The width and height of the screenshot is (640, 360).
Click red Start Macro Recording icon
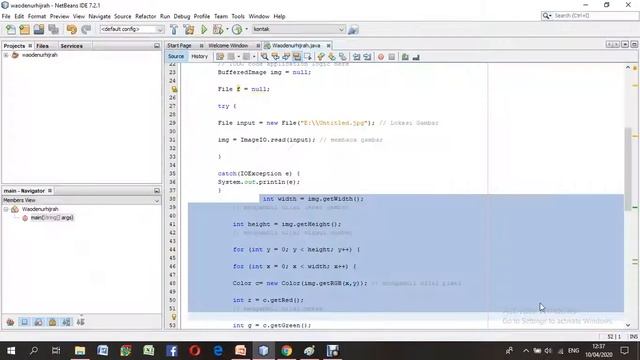tap(381, 57)
